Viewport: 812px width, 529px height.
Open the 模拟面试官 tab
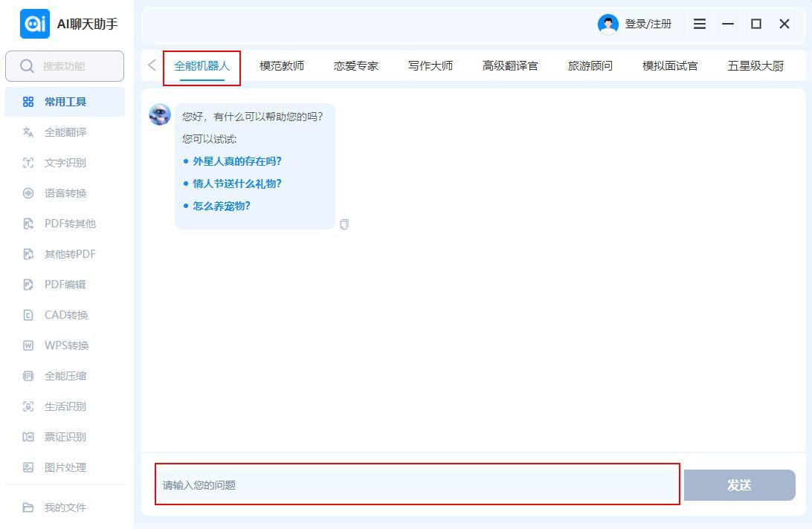point(670,66)
